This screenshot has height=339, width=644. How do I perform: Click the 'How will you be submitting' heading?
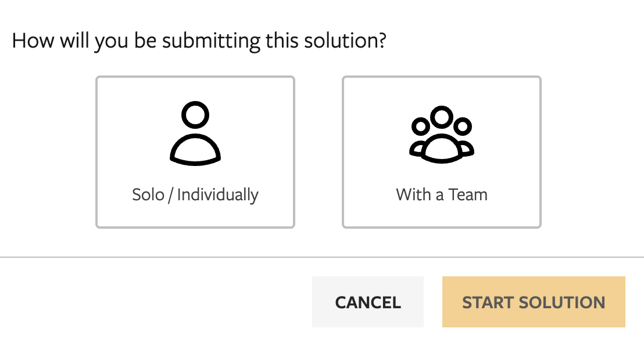tap(199, 41)
